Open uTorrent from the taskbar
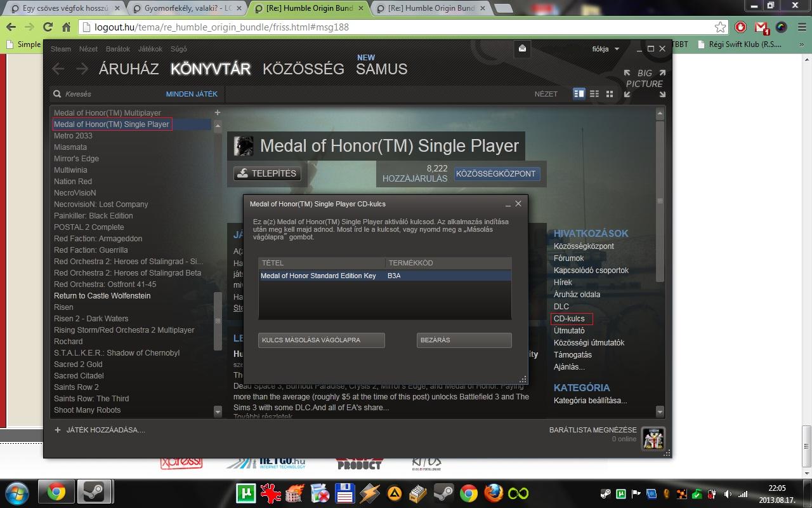The image size is (812, 508). click(245, 493)
